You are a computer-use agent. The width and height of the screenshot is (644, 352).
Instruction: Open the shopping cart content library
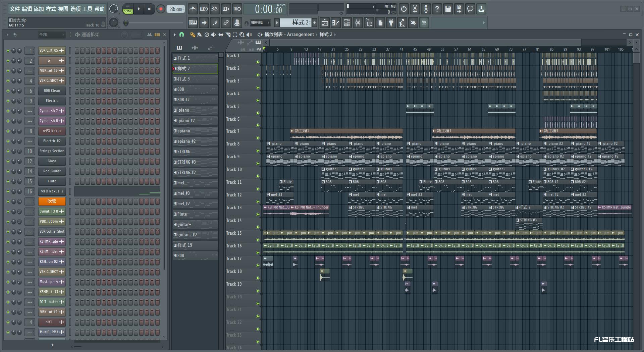coord(424,23)
